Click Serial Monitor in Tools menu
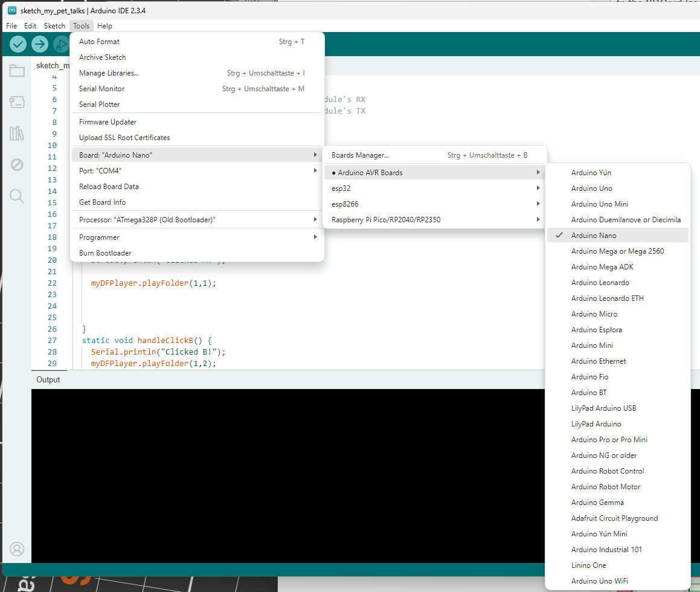 click(102, 89)
